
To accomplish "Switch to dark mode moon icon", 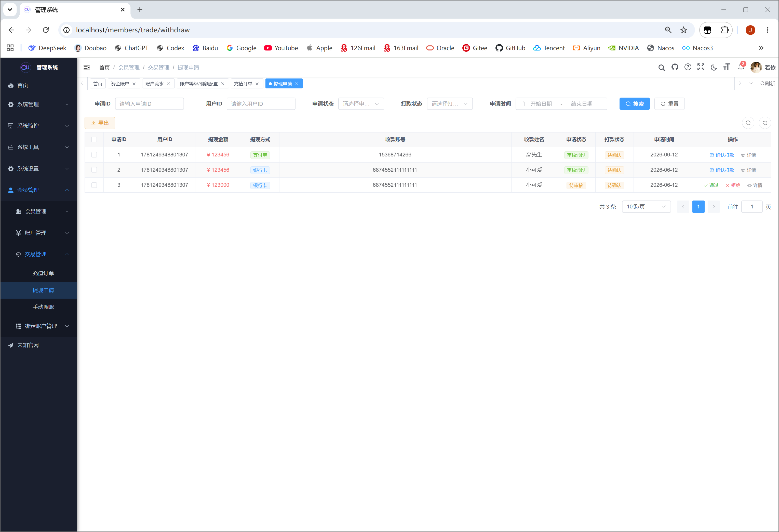I will [714, 67].
